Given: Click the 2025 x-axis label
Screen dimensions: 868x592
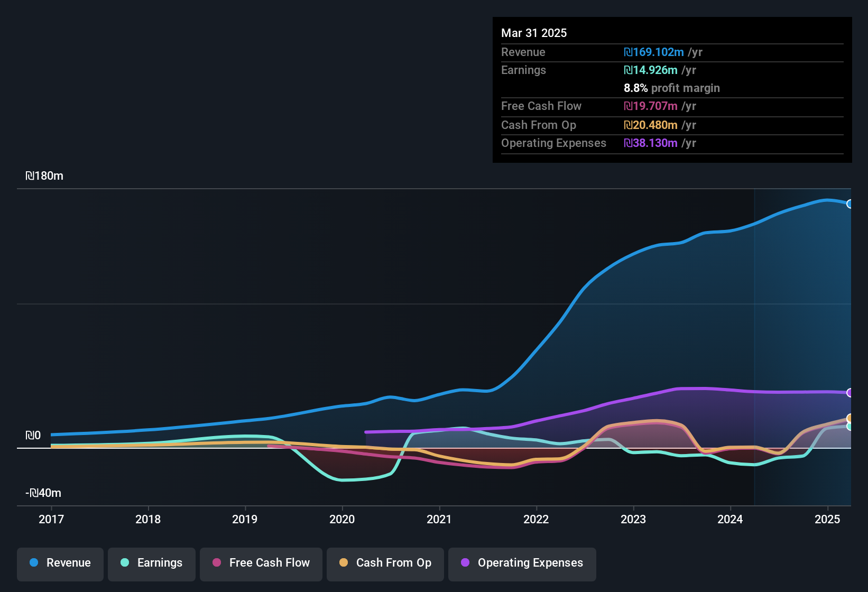Looking at the screenshot, I should pos(827,520).
